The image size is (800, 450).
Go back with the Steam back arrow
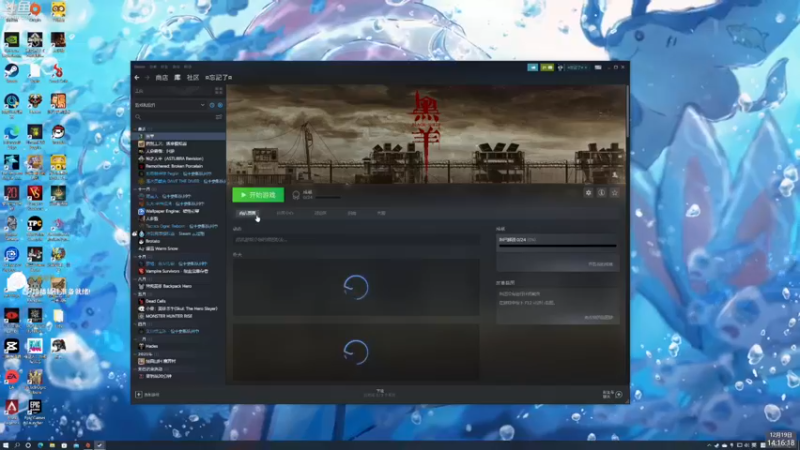tap(137, 78)
